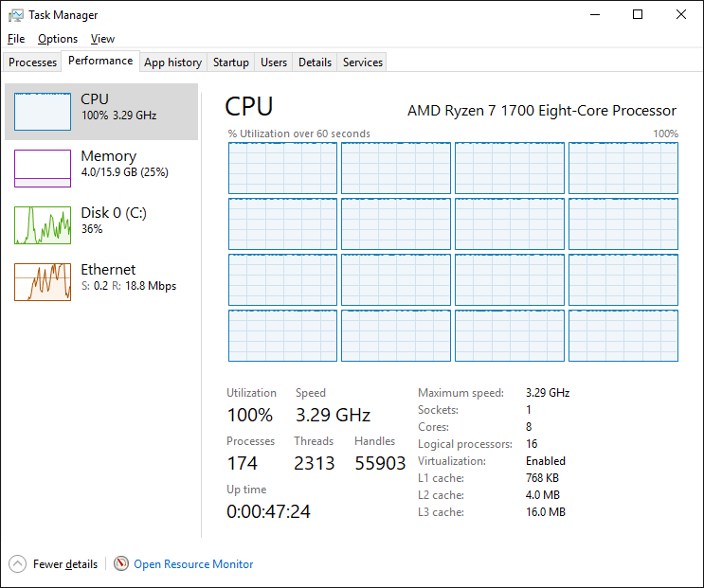Switch to the Services tab
704x588 pixels.
pyautogui.click(x=363, y=62)
